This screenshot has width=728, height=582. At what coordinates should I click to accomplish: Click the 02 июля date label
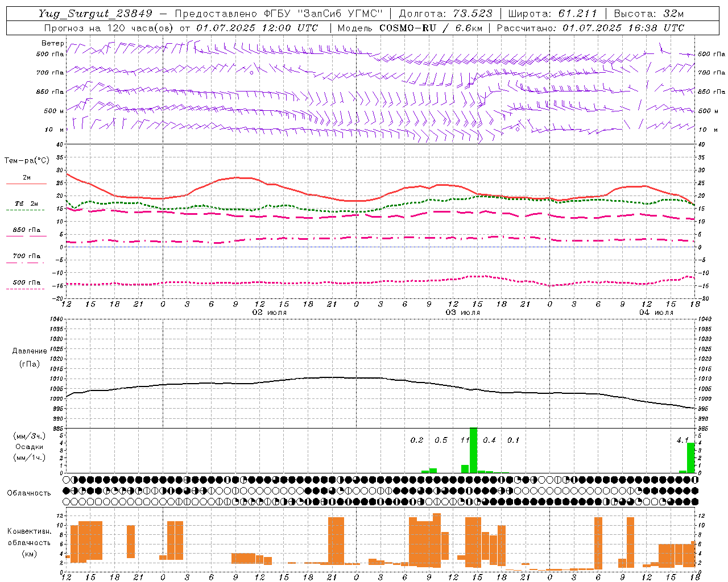pyautogui.click(x=270, y=313)
